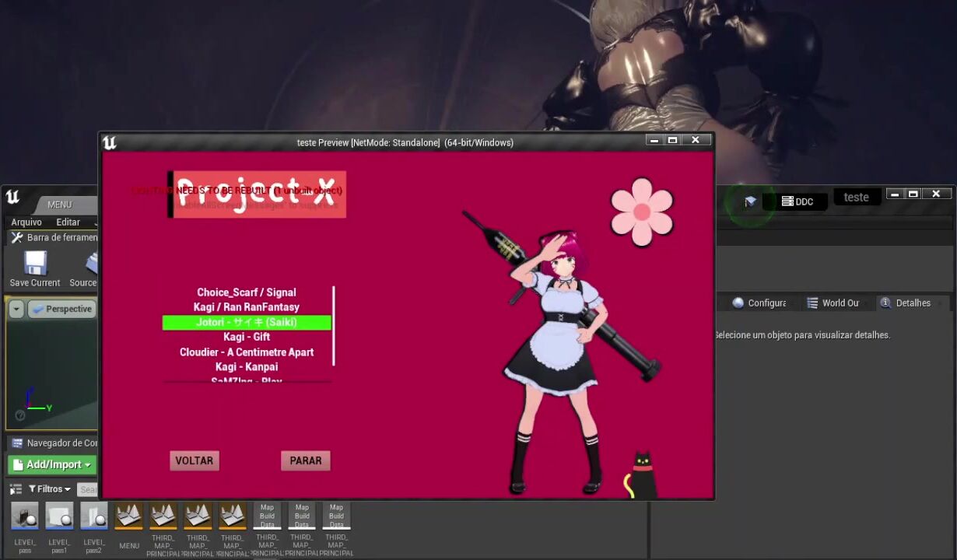Select the song Kagi - Gift
The width and height of the screenshot is (957, 560).
pos(247,337)
